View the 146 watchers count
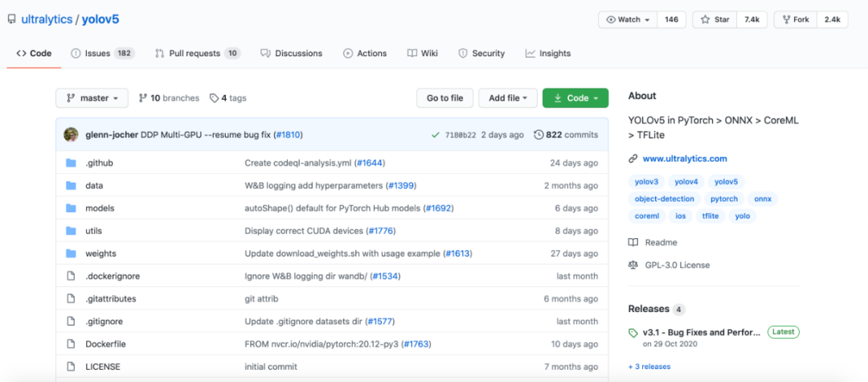This screenshot has height=382, width=868. click(671, 19)
